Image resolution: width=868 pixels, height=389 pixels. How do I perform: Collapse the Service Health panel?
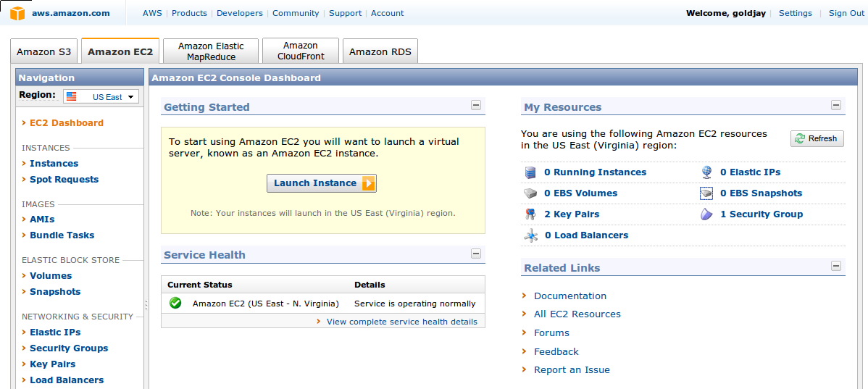(x=476, y=254)
